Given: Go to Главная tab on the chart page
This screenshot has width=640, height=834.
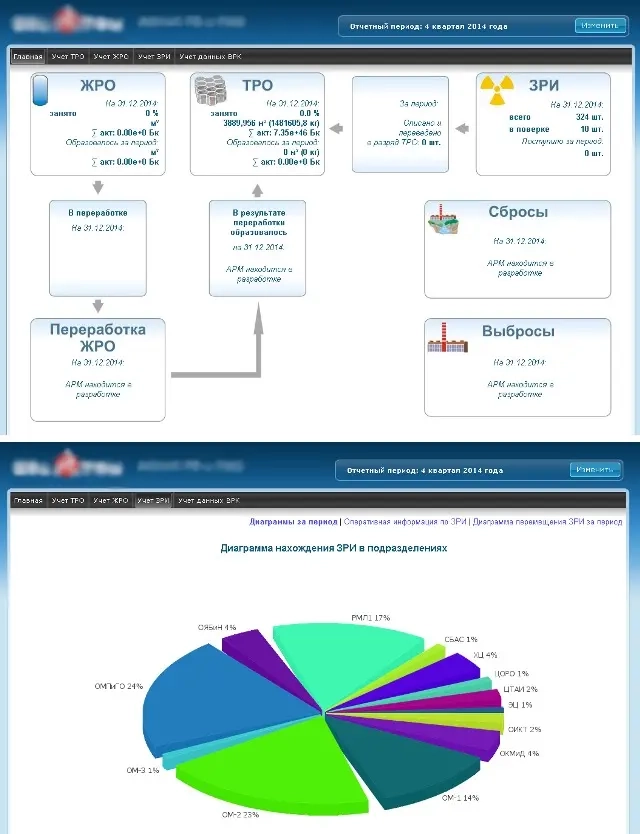Looking at the screenshot, I should 27,500.
